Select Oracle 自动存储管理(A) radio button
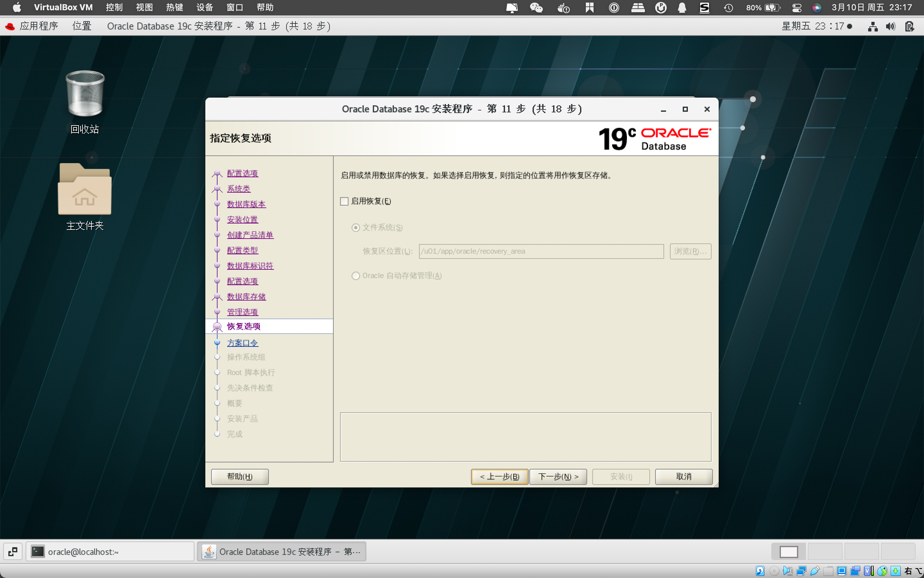Viewport: 924px width, 578px height. 355,276
